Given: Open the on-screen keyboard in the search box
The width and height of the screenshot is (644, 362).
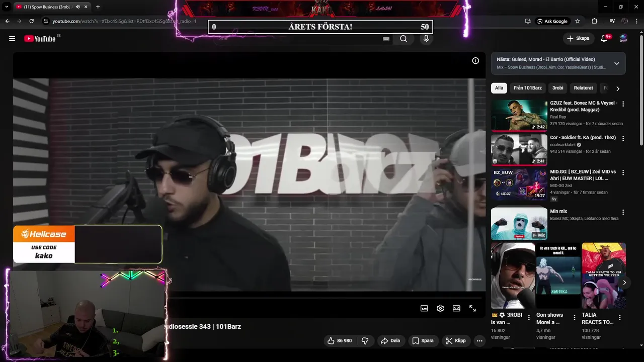Looking at the screenshot, I should tap(386, 39).
